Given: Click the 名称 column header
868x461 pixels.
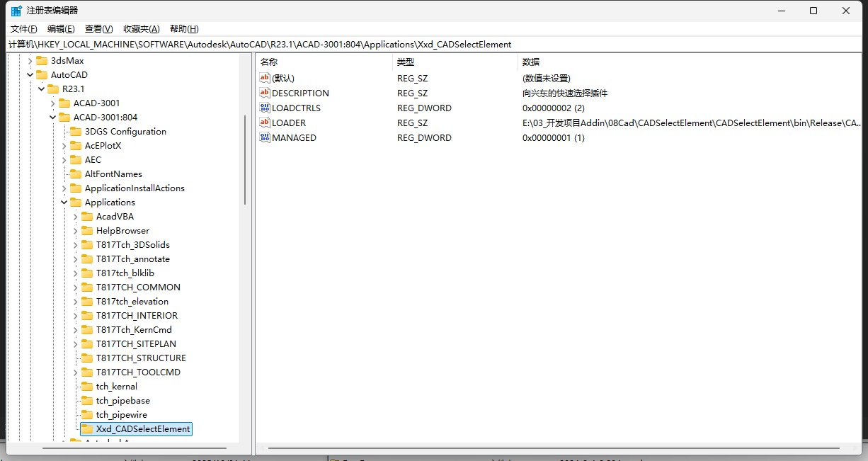Looking at the screenshot, I should coord(269,62).
